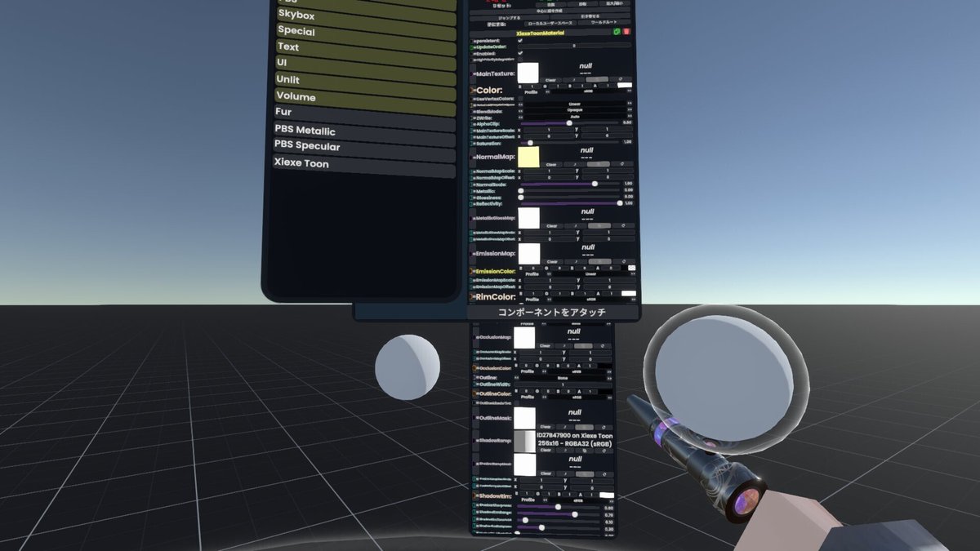
Task: Uncheck the persistent checkbox
Action: pos(520,40)
